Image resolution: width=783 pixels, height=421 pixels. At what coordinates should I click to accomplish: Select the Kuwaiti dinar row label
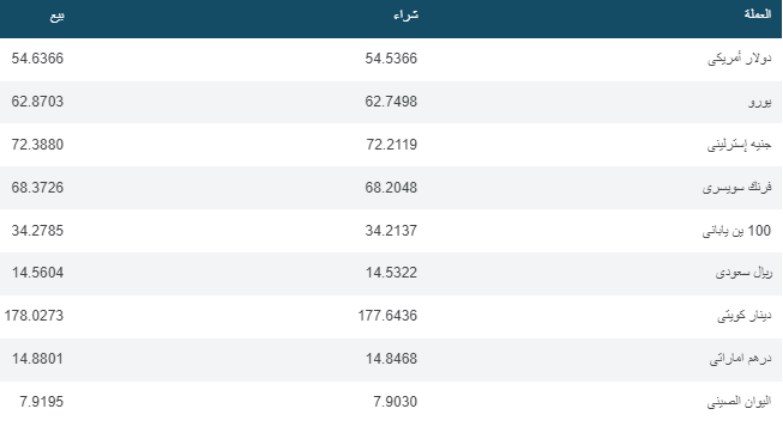(x=743, y=317)
